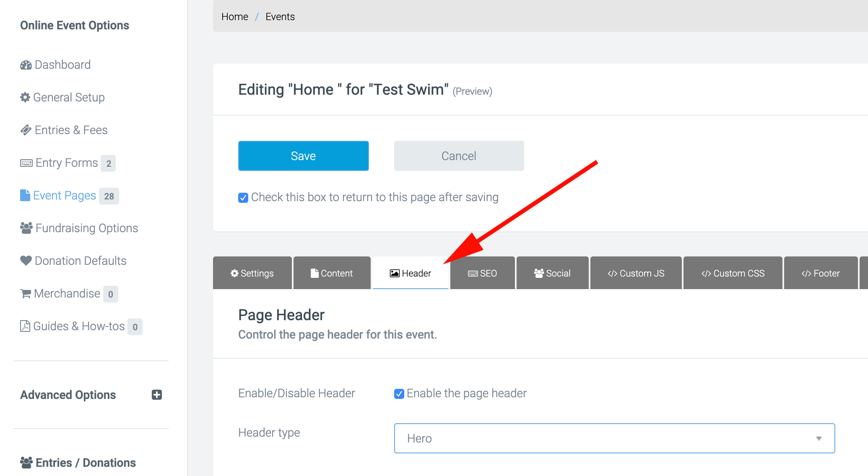Click the General Setup gear icon
Screen dimensions: 868x476
coord(25,97)
